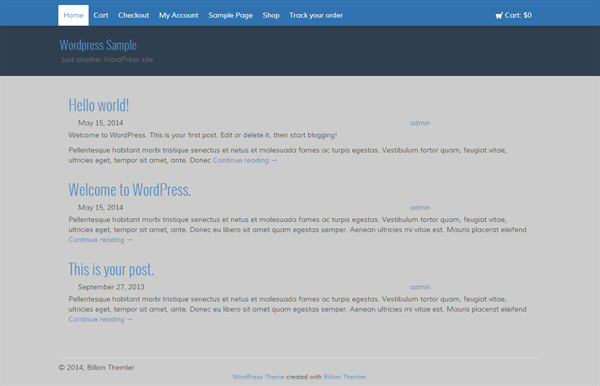600x386 pixels.
Task: Follow the WordPress Theme footer link
Action: point(258,377)
